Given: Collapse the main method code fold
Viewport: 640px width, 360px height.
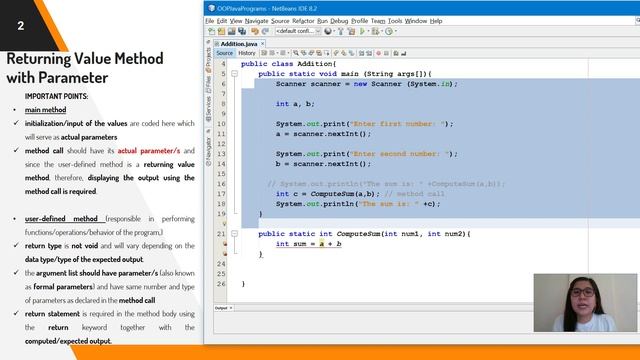Looking at the screenshot, I should [x=234, y=74].
